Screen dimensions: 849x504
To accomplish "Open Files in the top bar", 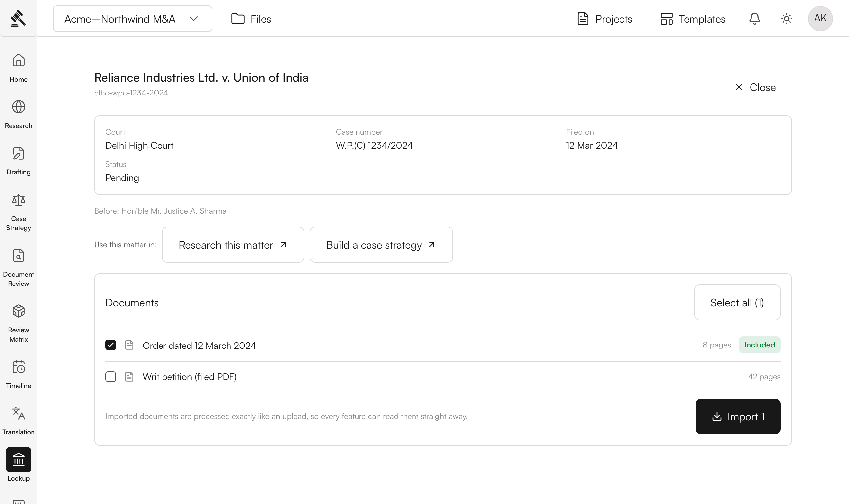I will (251, 19).
